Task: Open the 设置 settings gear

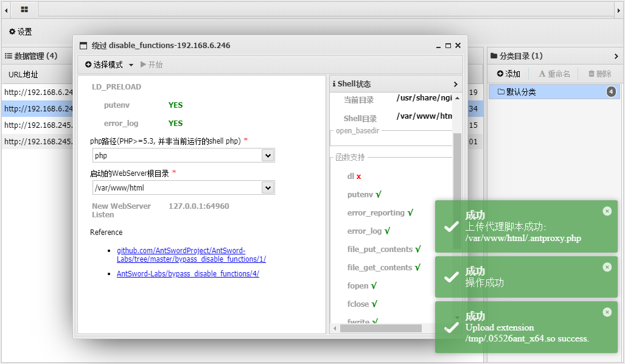Action: click(x=20, y=32)
